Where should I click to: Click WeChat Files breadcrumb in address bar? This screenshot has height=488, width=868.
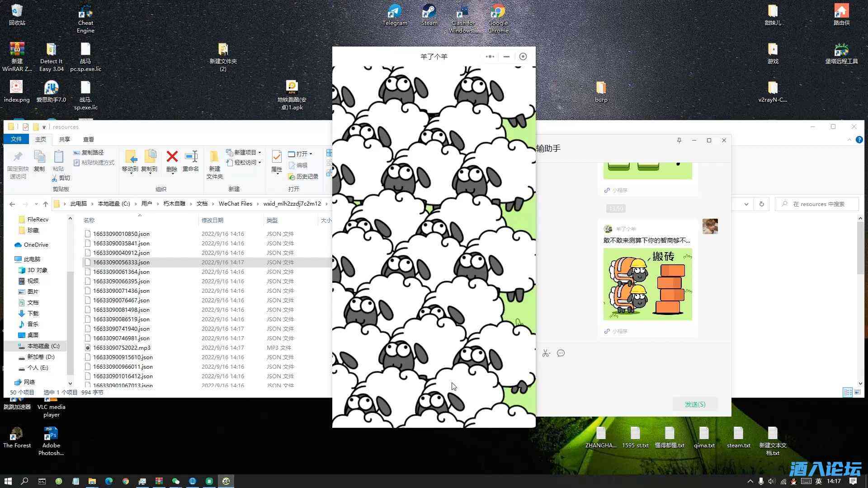point(236,204)
